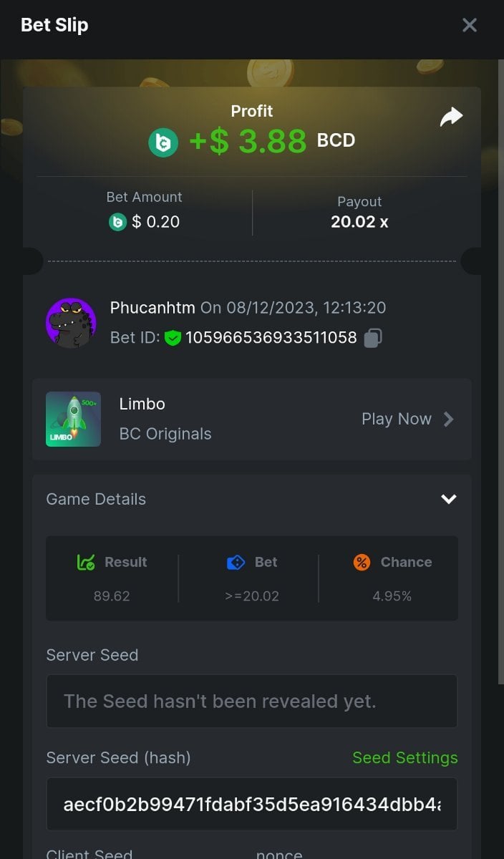Click the BCD coin icon beside profit
The height and width of the screenshot is (859, 504).
point(163,142)
